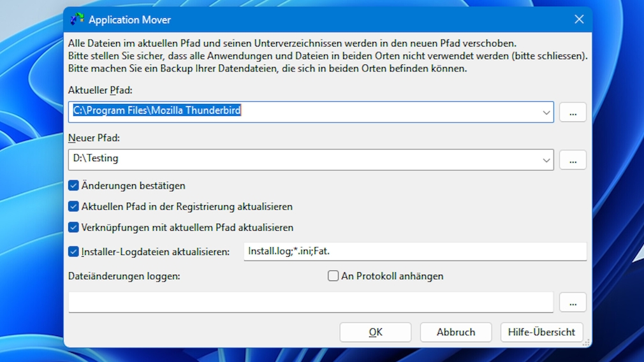Click the Dateiänderungen loggen path field
This screenshot has height=362, width=644.
(x=311, y=302)
